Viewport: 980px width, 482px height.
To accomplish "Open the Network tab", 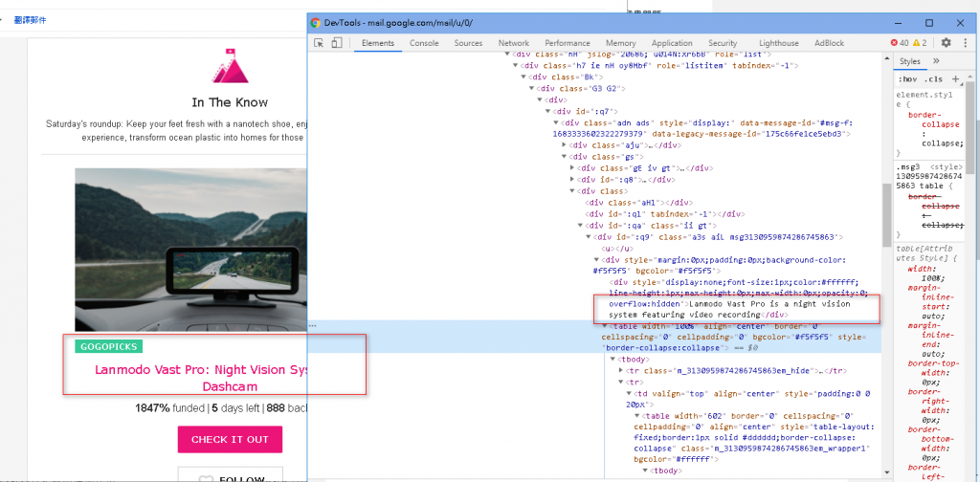I will [x=514, y=43].
